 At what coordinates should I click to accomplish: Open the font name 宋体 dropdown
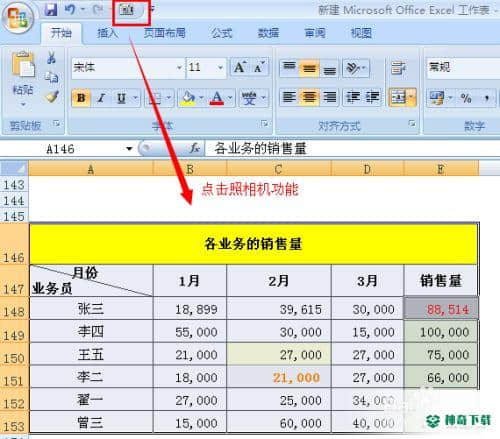click(179, 68)
